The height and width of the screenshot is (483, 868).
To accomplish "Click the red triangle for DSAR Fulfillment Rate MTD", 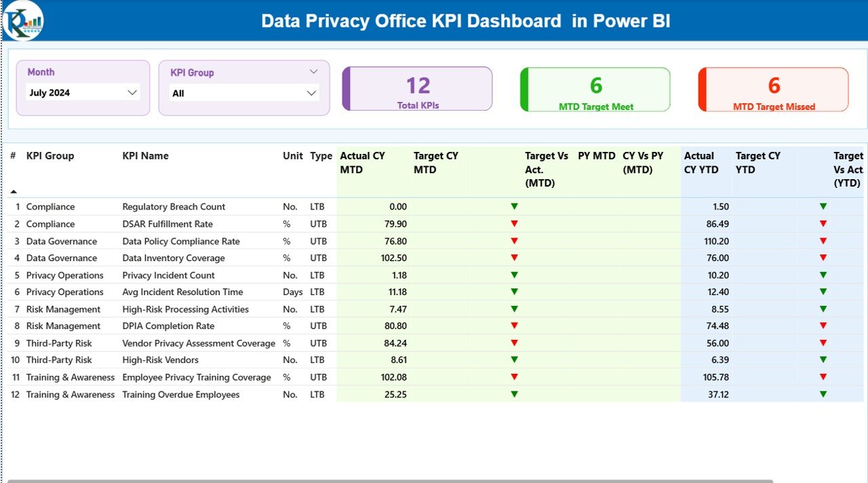I will pyautogui.click(x=514, y=223).
